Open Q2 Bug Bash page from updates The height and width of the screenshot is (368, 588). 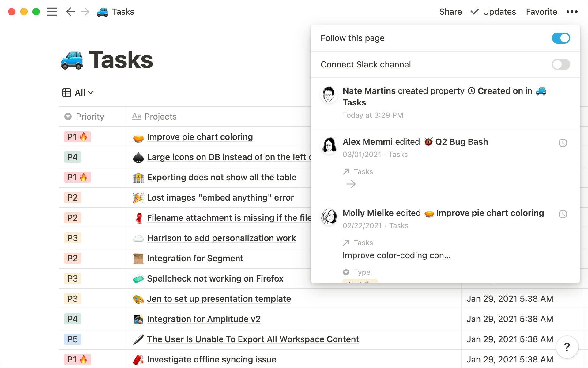(x=461, y=142)
